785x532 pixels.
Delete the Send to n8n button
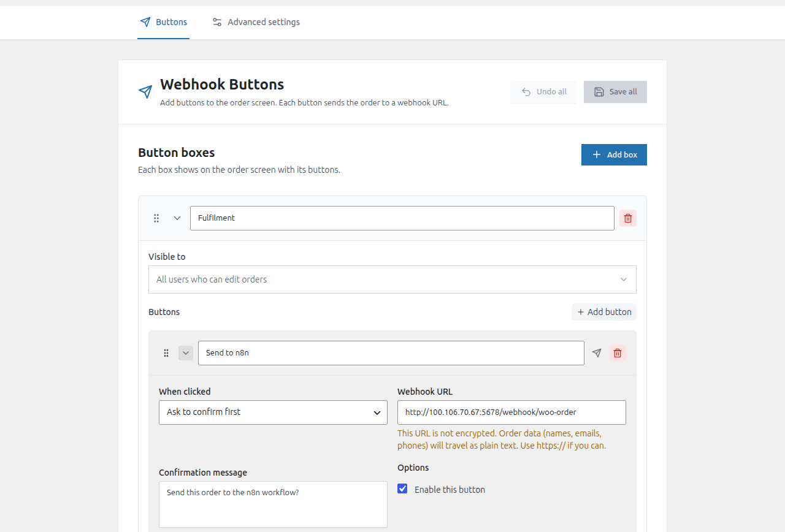[x=618, y=353]
